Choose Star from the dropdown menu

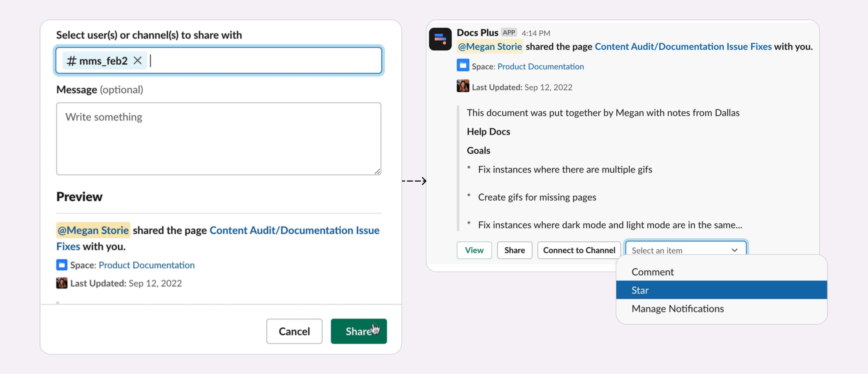(722, 290)
